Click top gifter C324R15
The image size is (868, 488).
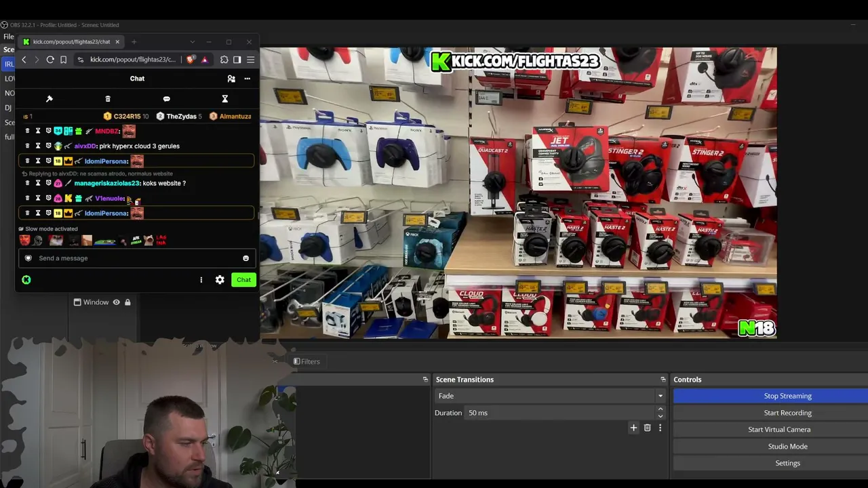[127, 117]
